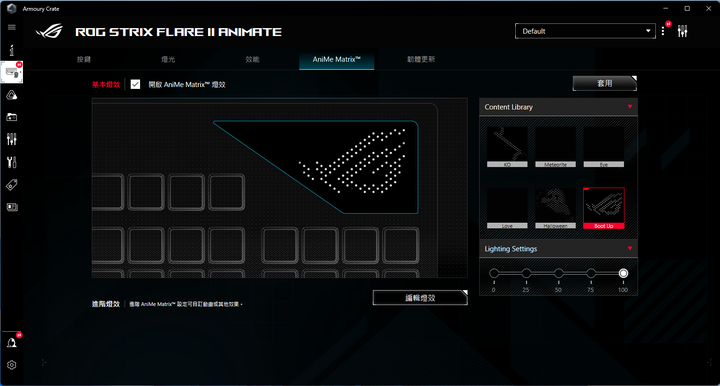720x386 pixels.
Task: Select the Boot Up animation thumbnail
Action: 603,208
